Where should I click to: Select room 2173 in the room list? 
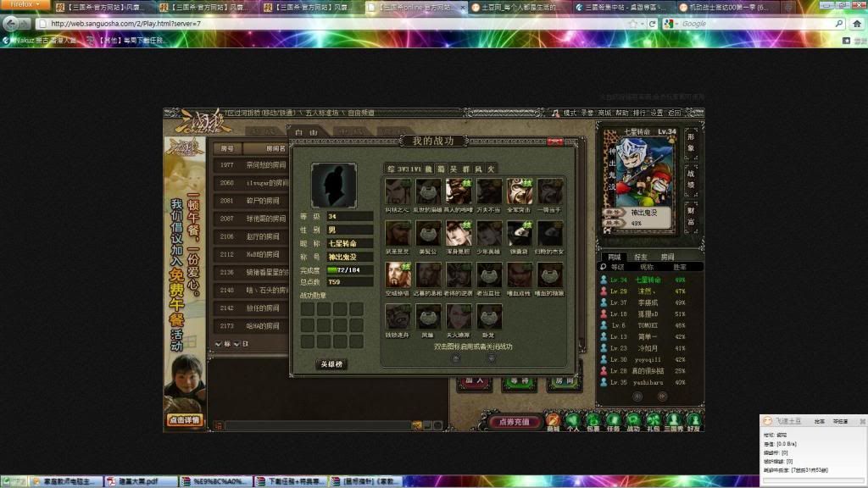[251, 326]
